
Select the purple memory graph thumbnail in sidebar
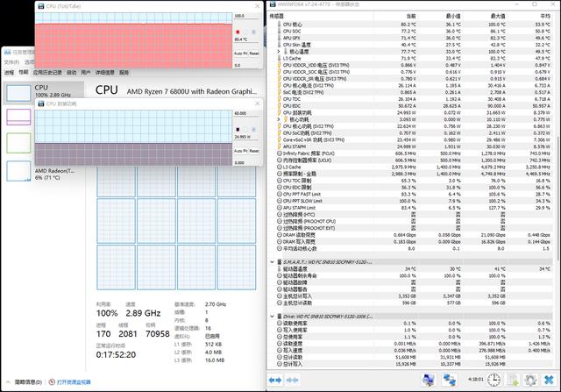[18, 117]
